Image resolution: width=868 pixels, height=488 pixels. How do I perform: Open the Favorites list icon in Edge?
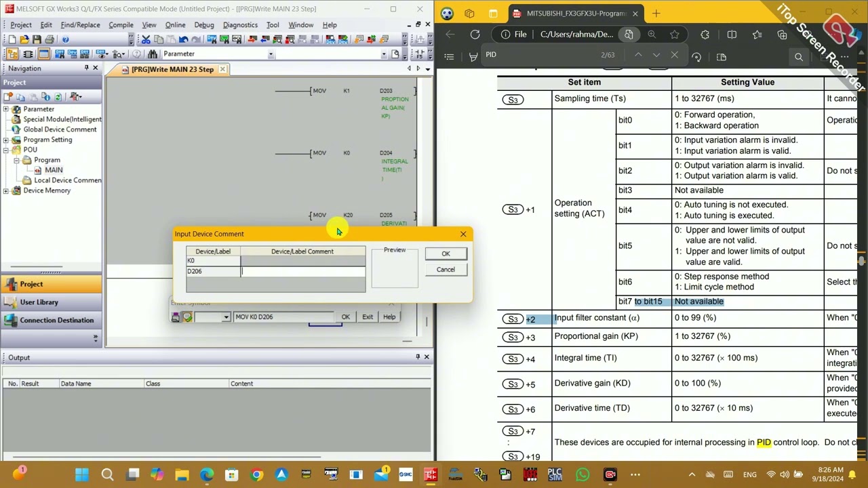coord(757,35)
